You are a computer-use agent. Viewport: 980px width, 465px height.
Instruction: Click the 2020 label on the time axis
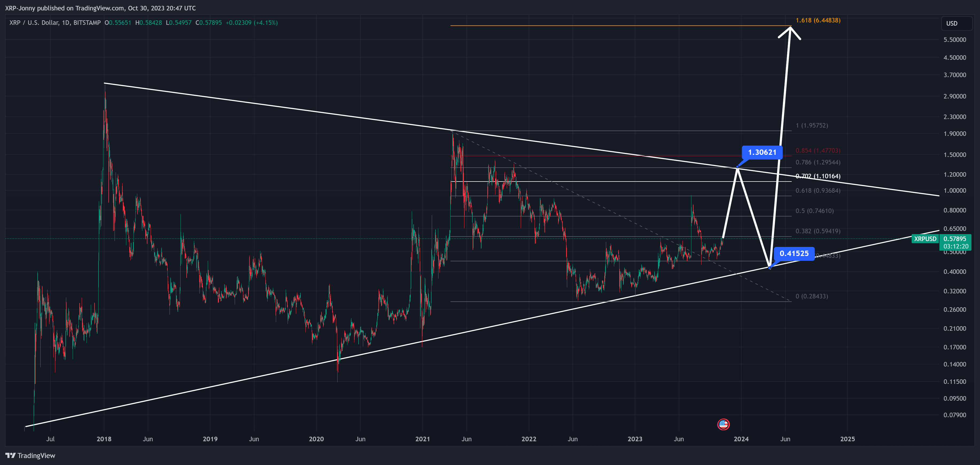316,439
